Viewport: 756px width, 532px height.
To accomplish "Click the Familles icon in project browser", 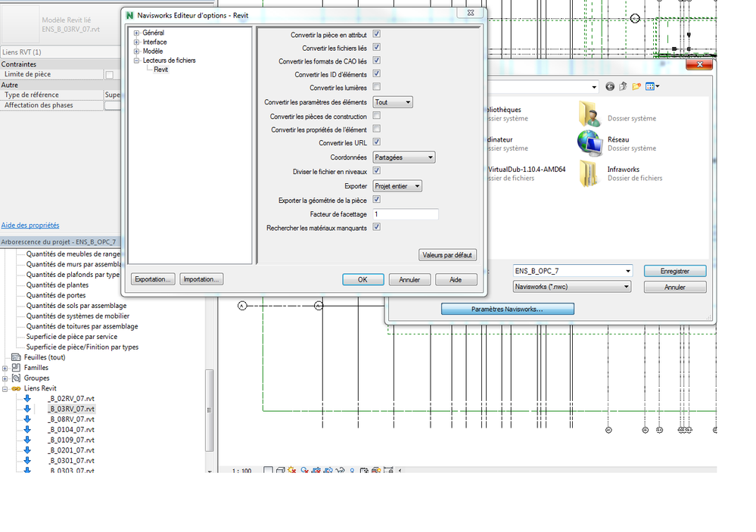I will [x=16, y=368].
